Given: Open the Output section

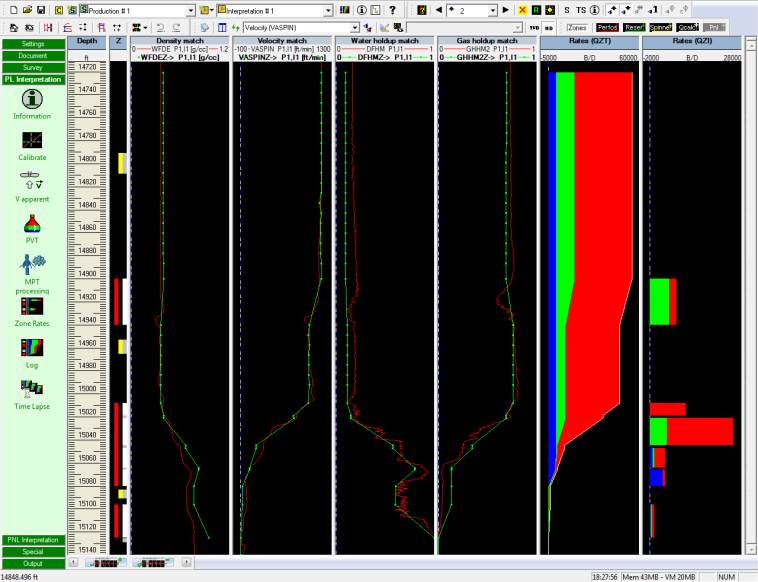Looking at the screenshot, I should [33, 564].
